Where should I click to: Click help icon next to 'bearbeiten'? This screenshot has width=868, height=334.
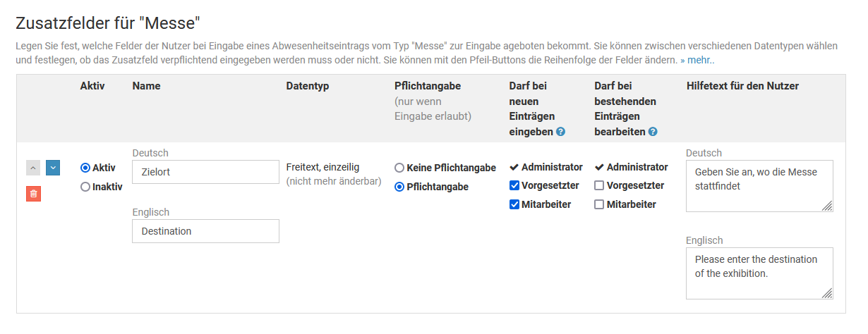pos(653,132)
